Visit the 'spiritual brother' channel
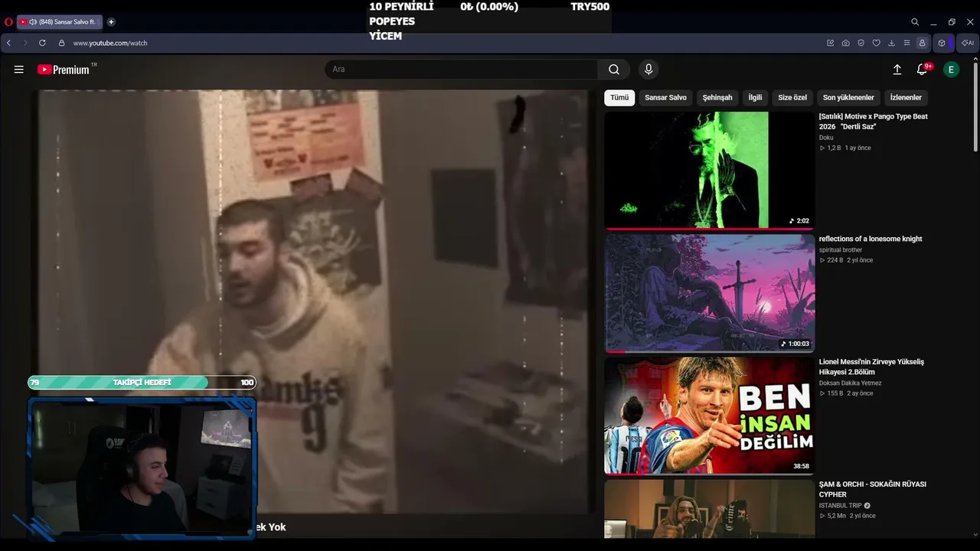The height and width of the screenshot is (551, 980). pyautogui.click(x=841, y=250)
